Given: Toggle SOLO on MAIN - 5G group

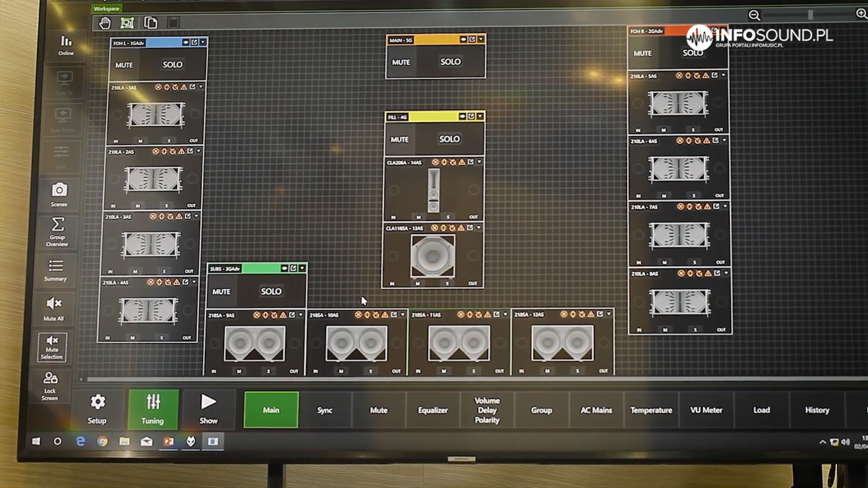Looking at the screenshot, I should 451,62.
